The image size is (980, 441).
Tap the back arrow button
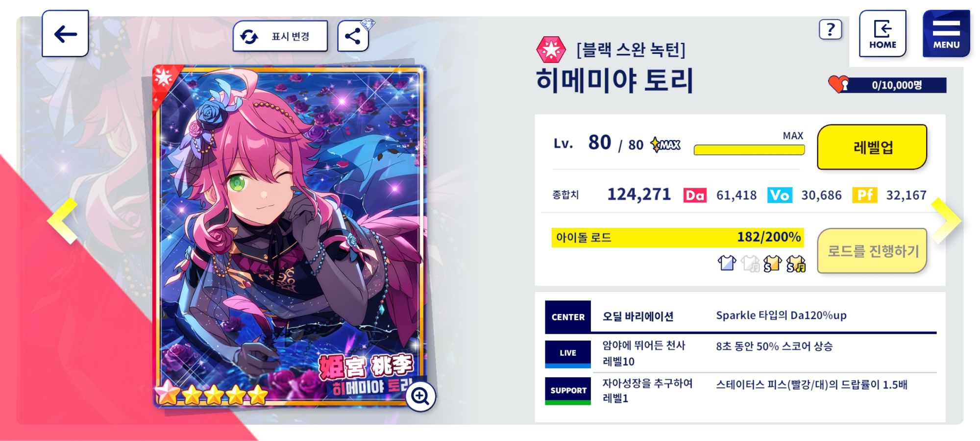(65, 34)
